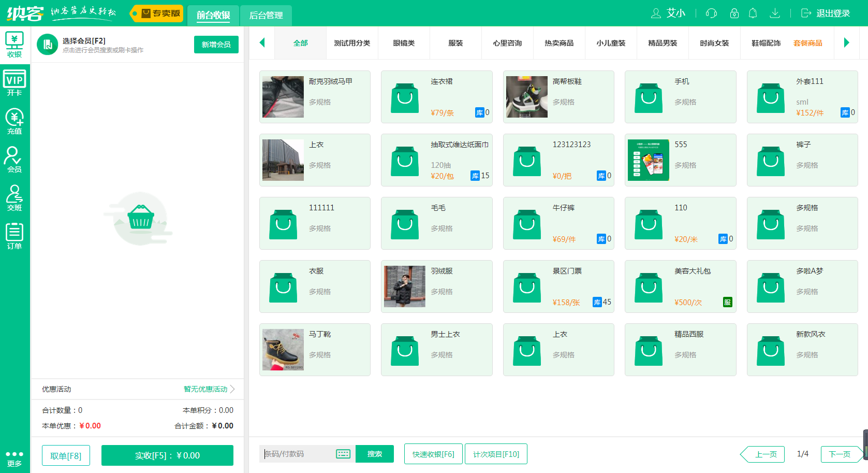This screenshot has height=473, width=868.
Task: Click the 快速收银[F6] quick checkout button
Action: (433, 453)
